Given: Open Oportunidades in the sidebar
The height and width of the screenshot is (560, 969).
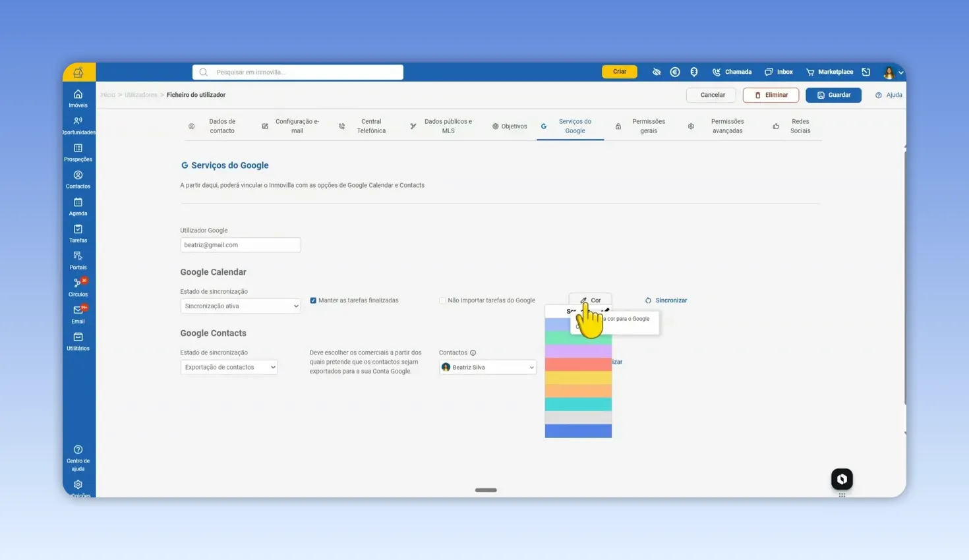Looking at the screenshot, I should click(78, 125).
